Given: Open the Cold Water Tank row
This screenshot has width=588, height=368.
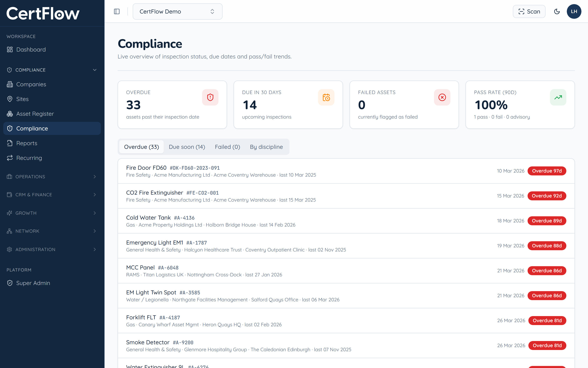Looking at the screenshot, I should (346, 221).
